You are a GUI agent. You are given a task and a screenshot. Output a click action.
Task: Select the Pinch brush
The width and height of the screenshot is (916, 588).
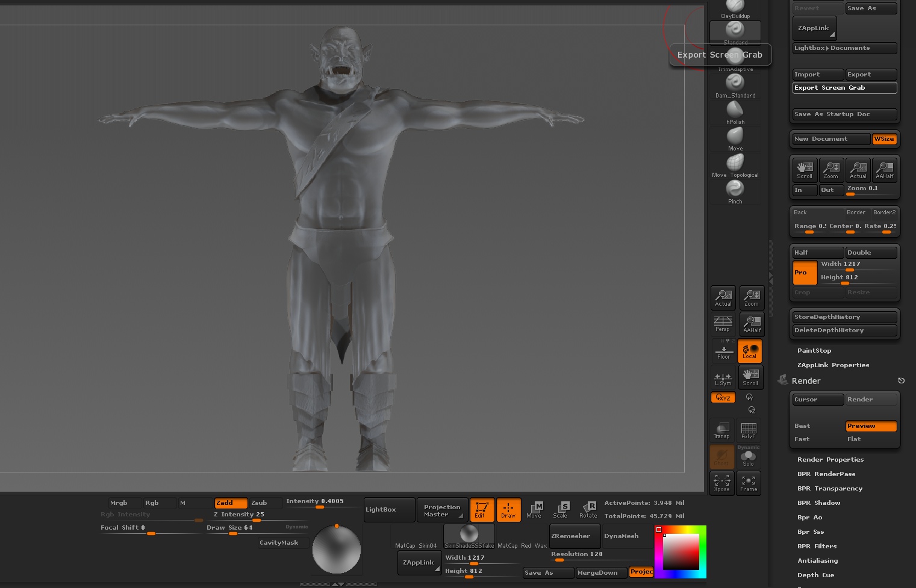click(x=735, y=191)
